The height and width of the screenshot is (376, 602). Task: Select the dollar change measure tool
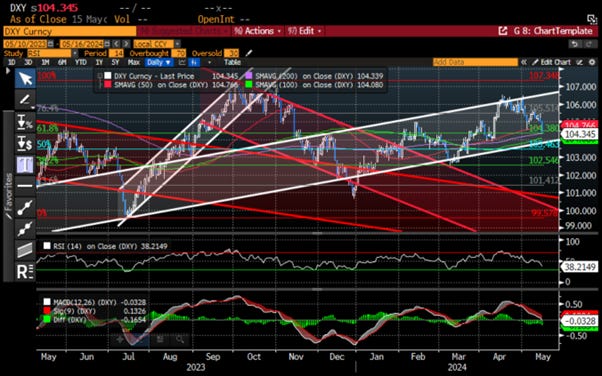tap(25, 143)
